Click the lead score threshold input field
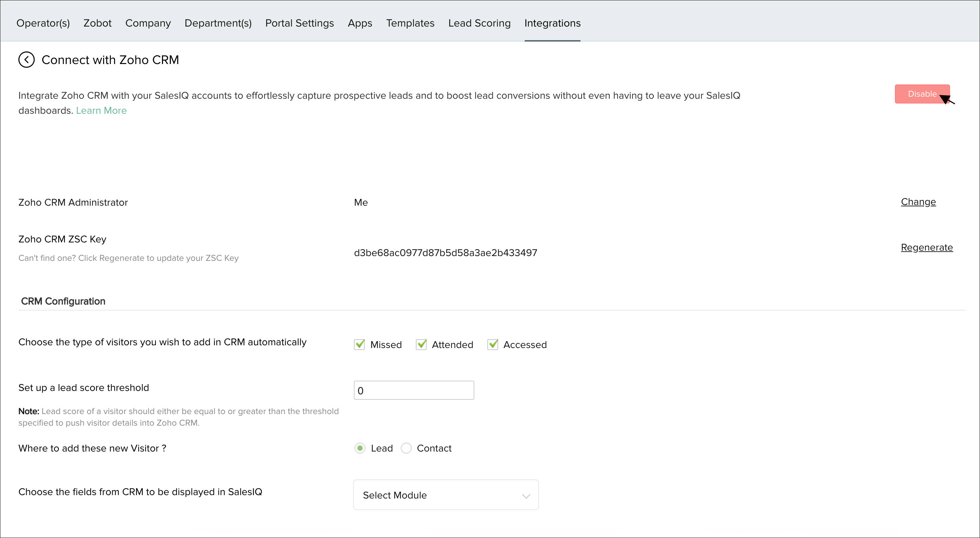Viewport: 980px width, 538px height. pyautogui.click(x=414, y=390)
